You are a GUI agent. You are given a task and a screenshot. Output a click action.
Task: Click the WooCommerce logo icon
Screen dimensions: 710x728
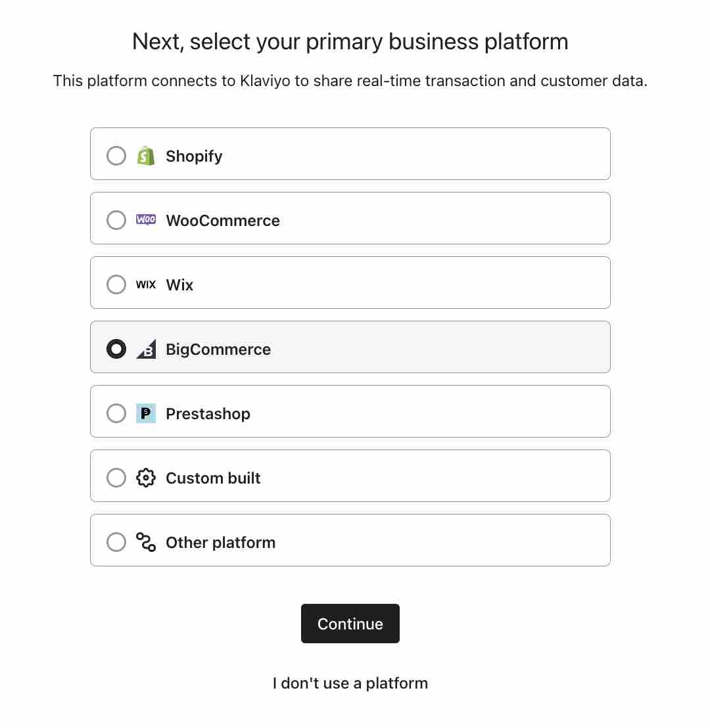tap(146, 220)
